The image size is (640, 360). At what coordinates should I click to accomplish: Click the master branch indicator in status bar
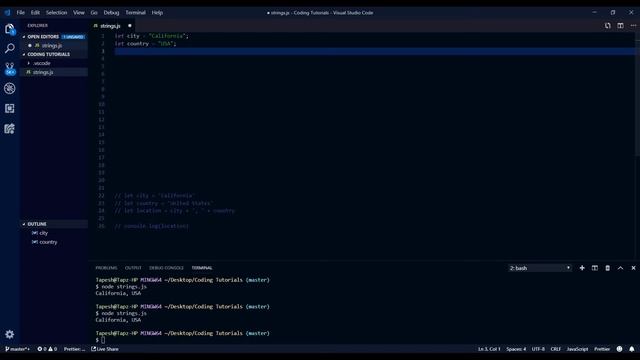(x=17, y=349)
